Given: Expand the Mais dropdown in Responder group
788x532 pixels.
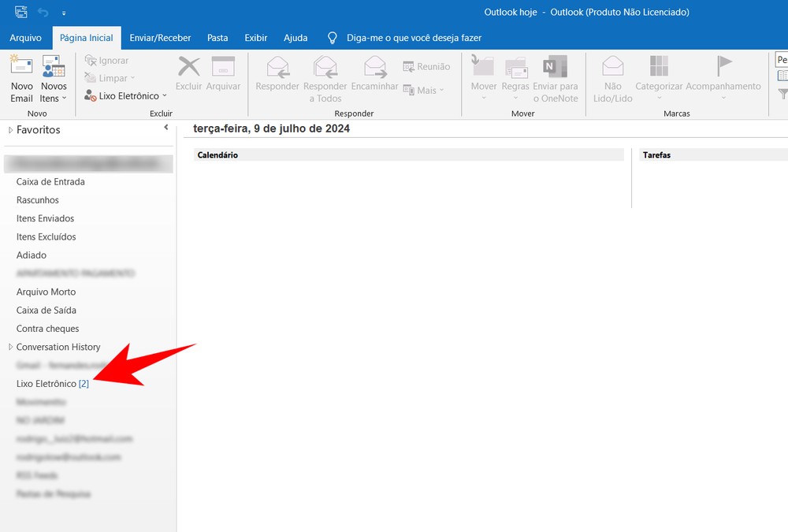Looking at the screenshot, I should click(426, 90).
